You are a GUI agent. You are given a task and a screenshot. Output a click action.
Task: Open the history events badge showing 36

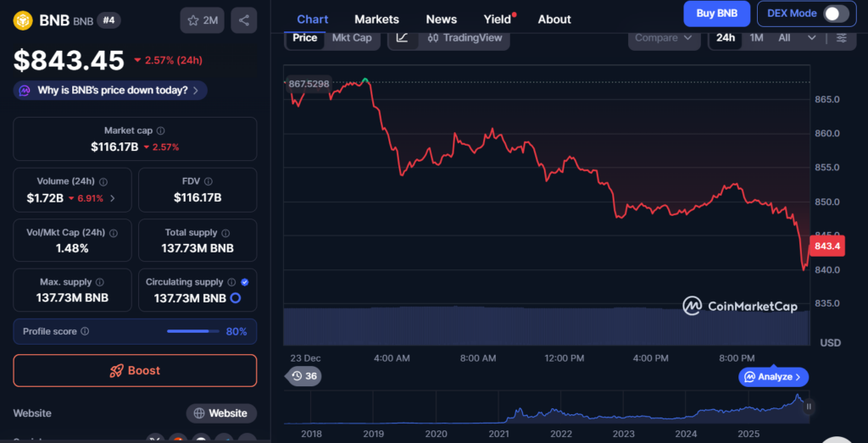click(303, 376)
